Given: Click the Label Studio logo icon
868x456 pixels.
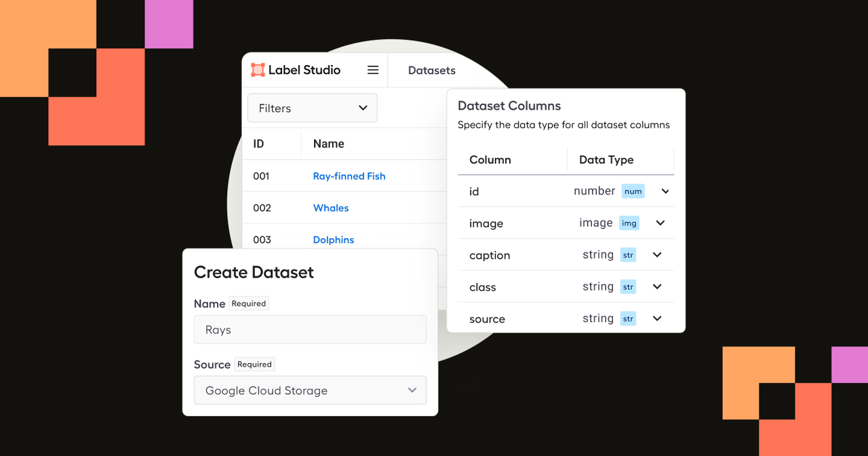Looking at the screenshot, I should [x=258, y=69].
